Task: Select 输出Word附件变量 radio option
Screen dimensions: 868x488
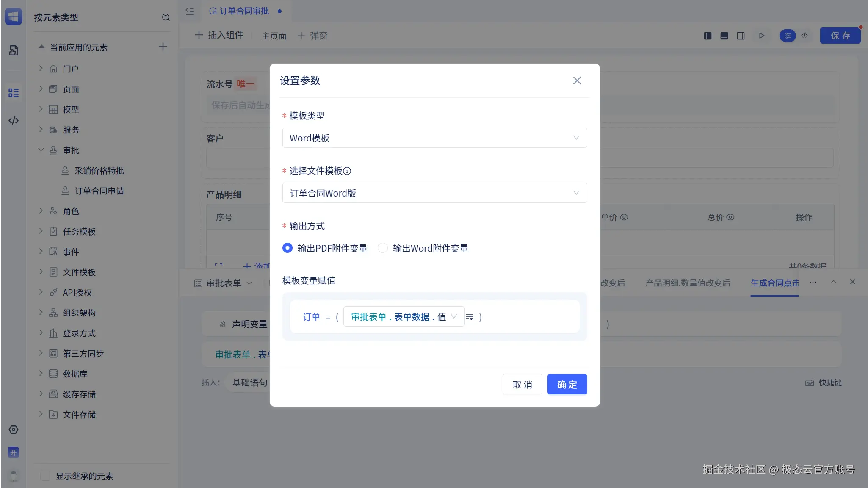Action: (x=383, y=248)
